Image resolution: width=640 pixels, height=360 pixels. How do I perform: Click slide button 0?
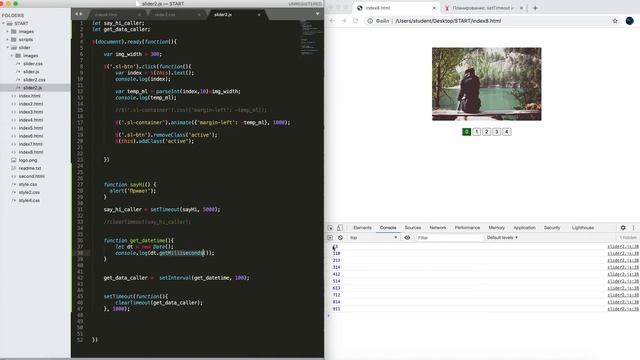click(467, 132)
